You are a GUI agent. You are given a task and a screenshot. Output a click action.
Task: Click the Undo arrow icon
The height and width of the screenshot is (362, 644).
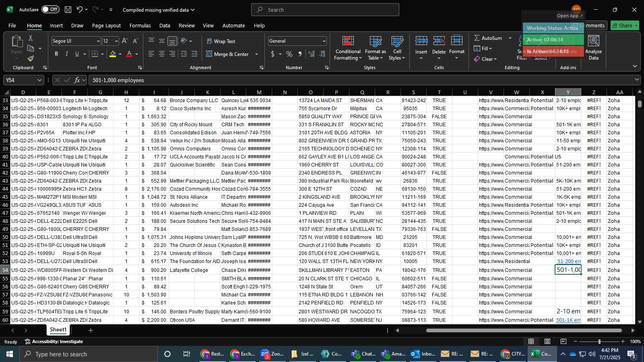tap(80, 10)
